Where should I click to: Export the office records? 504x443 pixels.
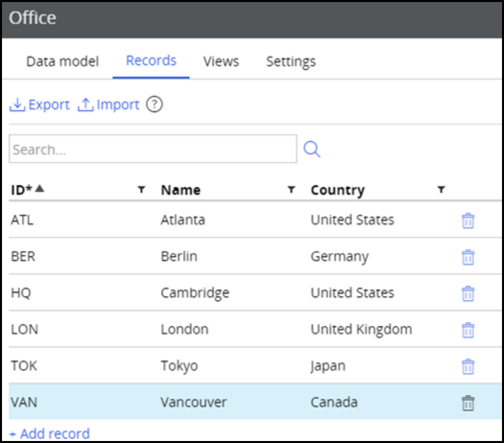click(40, 105)
